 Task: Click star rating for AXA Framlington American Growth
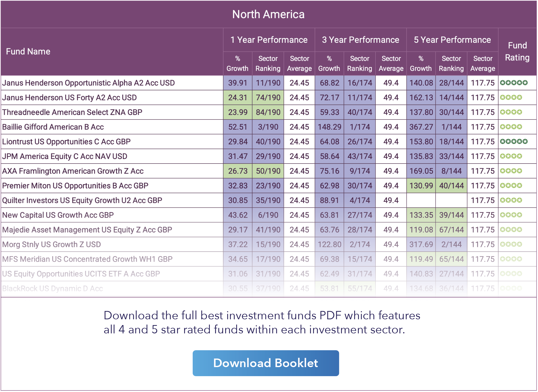(511, 171)
